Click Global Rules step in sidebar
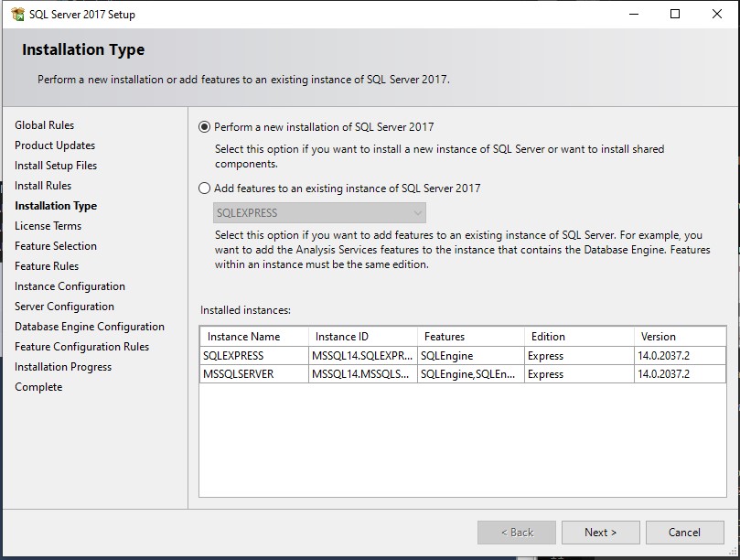Image resolution: width=740 pixels, height=560 pixels. [44, 125]
